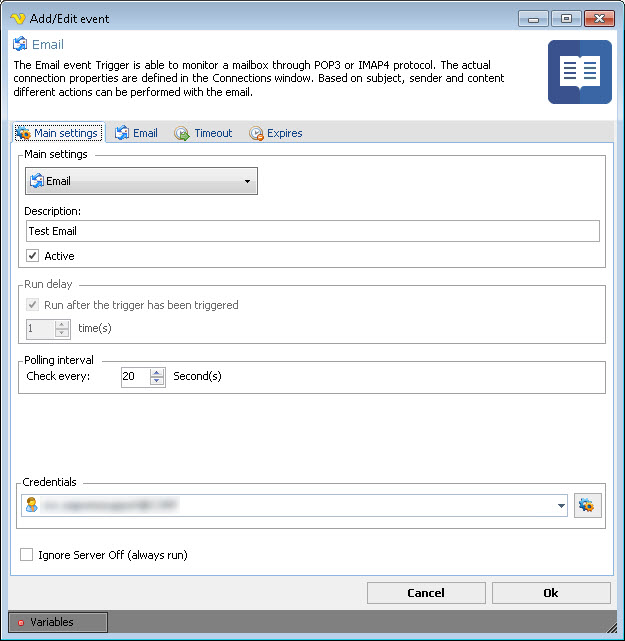
Task: Open credentials manager gear icon button
Action: click(x=589, y=506)
